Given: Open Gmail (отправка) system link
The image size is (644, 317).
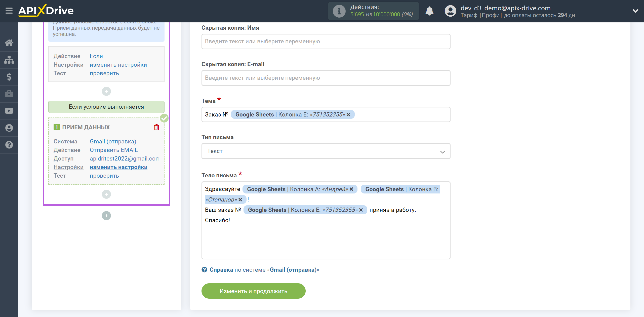Looking at the screenshot, I should click(113, 141).
